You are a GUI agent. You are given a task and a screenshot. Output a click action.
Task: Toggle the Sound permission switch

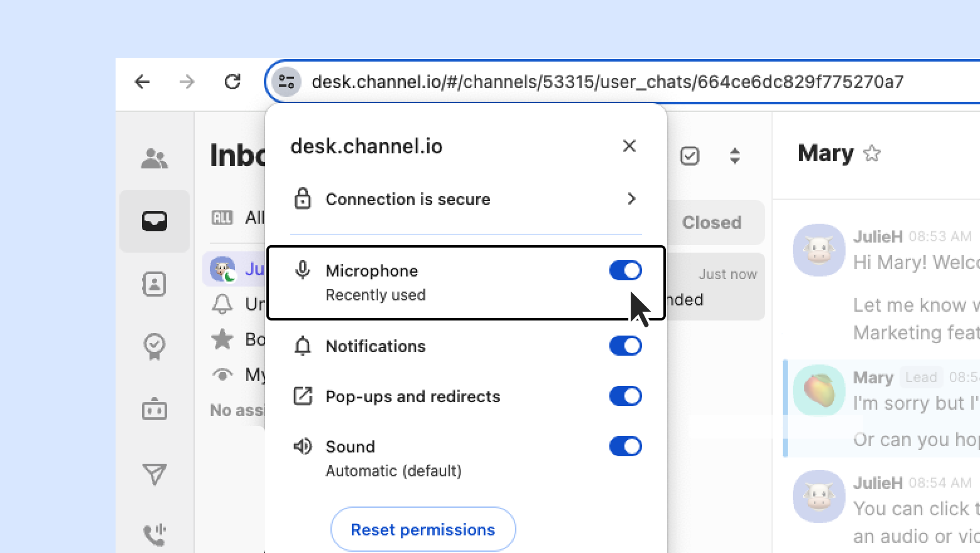(x=625, y=447)
